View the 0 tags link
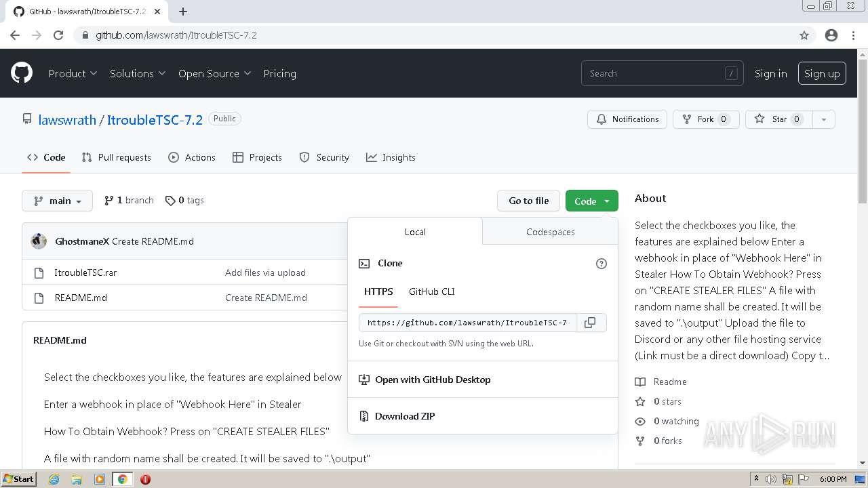 [184, 201]
